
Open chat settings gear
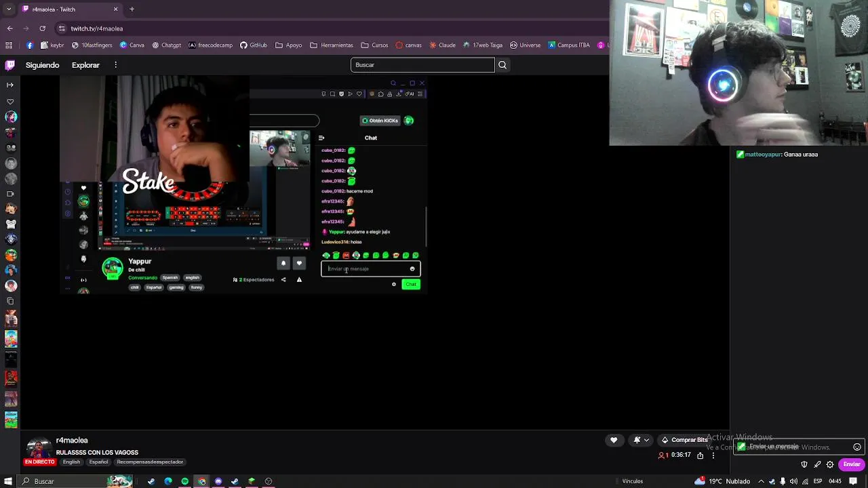[x=830, y=464]
